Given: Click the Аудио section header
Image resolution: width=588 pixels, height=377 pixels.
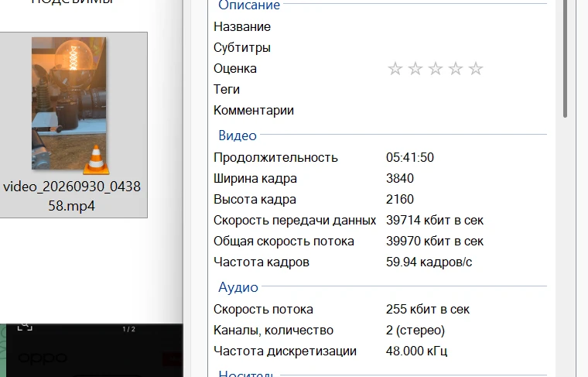Looking at the screenshot, I should pos(238,287).
